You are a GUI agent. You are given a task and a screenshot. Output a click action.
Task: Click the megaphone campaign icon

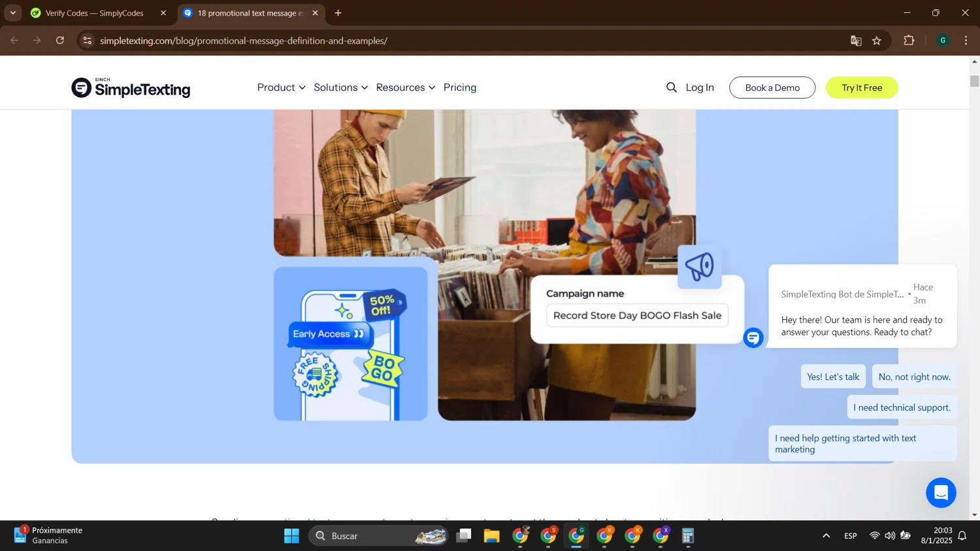coord(699,266)
